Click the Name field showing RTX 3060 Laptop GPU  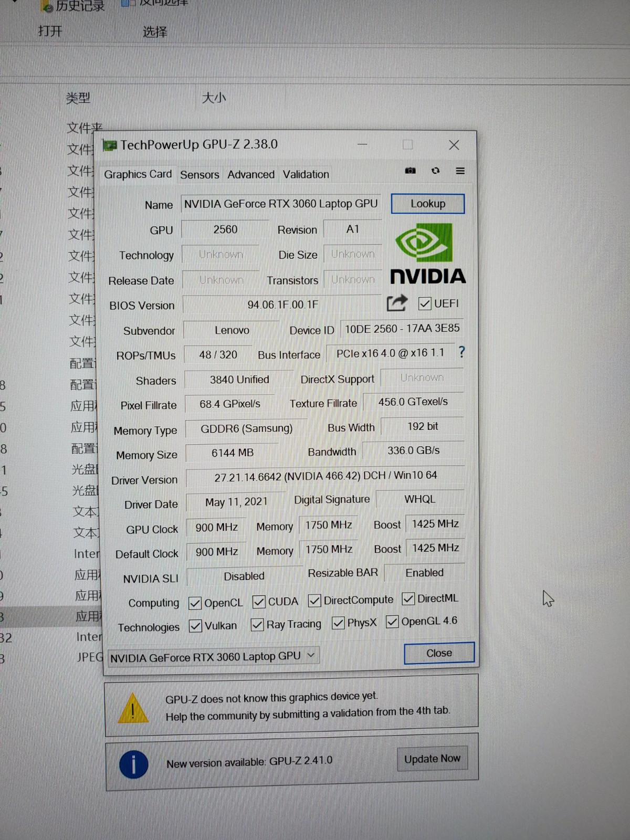[x=281, y=204]
